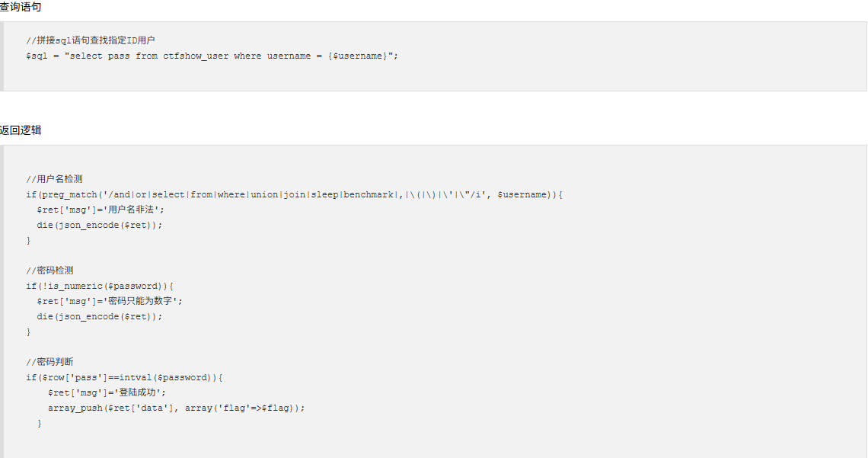Image resolution: width=868 pixels, height=458 pixels.
Task: Click the benchmark keyword in the regex
Action: click(x=368, y=195)
